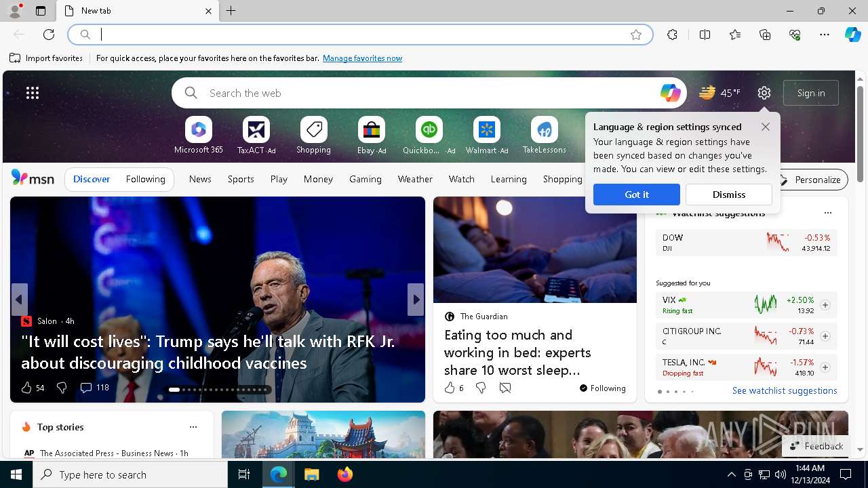Screen dimensions: 868x488
Task: Add Tesla, Inc. to watchlist
Action: tap(825, 367)
